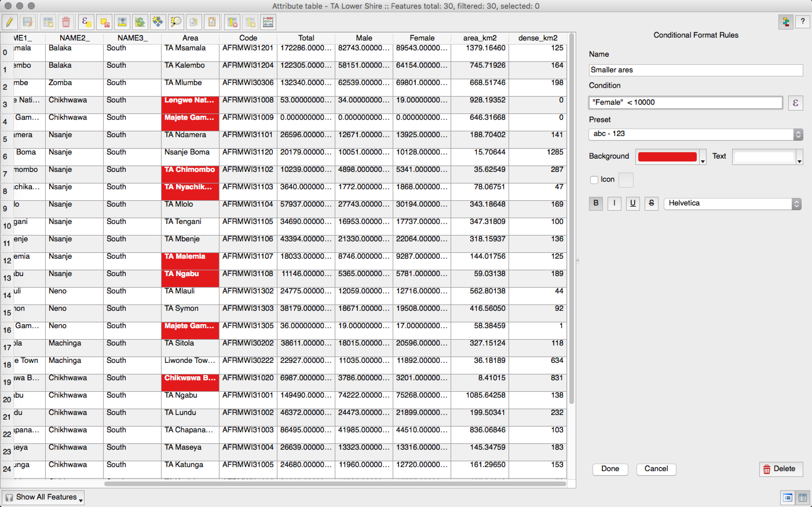
Task: Click the Delete rule button
Action: (x=780, y=469)
